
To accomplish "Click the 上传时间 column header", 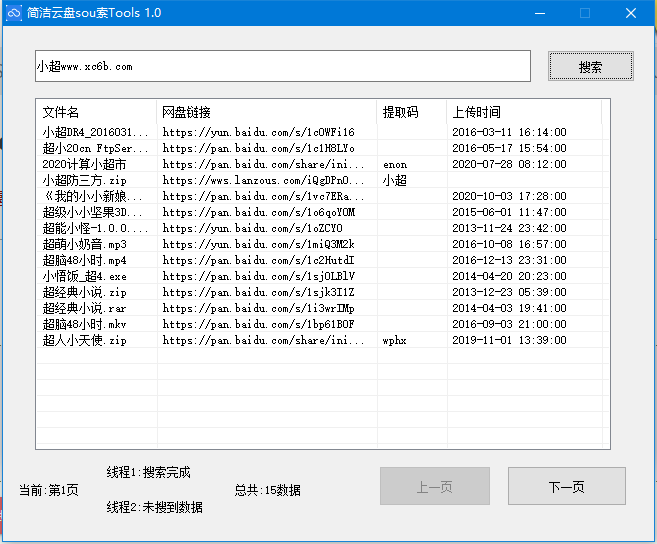I will (524, 112).
